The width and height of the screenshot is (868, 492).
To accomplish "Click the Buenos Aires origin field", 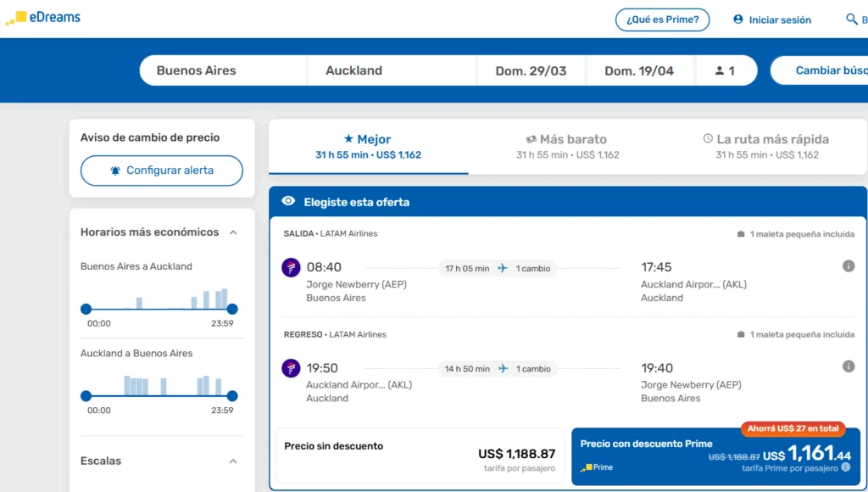I will pyautogui.click(x=222, y=70).
